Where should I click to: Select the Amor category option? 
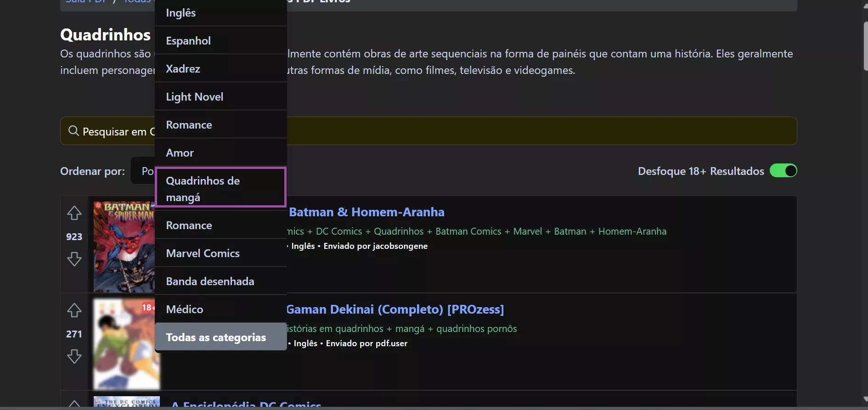pos(221,152)
